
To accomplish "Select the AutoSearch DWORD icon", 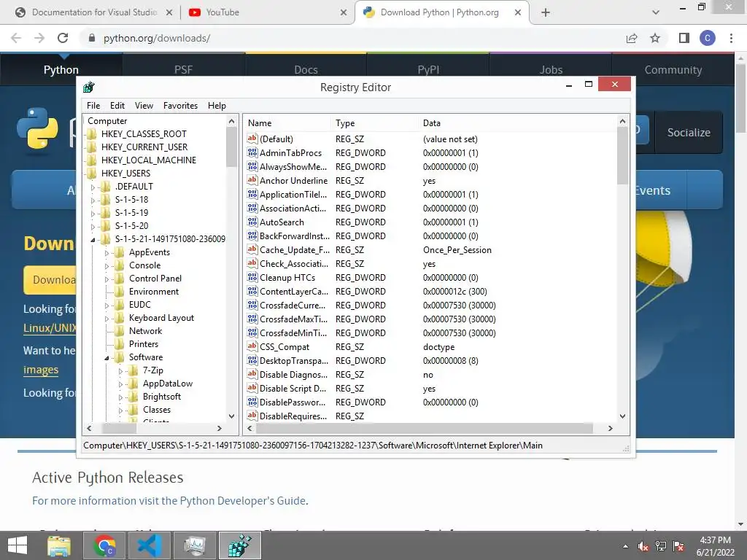I will coord(252,222).
